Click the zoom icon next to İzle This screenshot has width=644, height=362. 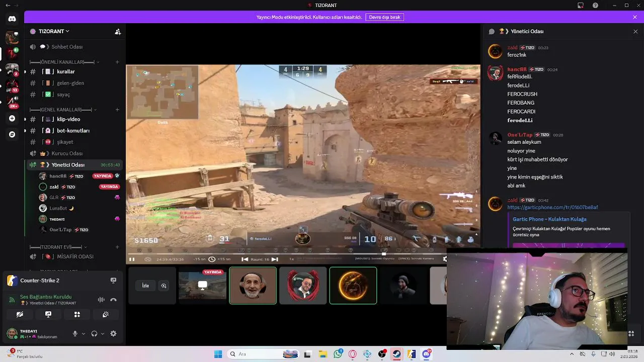tap(164, 286)
